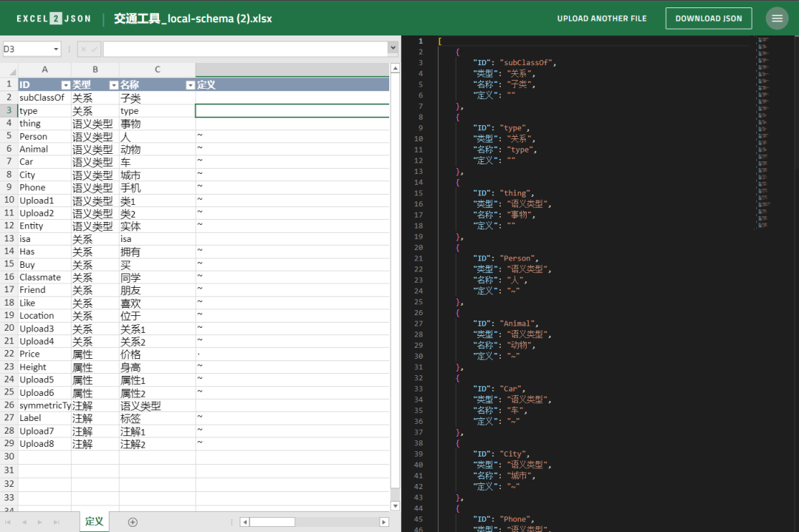The width and height of the screenshot is (799, 532).
Task: Open the hamburger menu in the header
Action: point(777,18)
